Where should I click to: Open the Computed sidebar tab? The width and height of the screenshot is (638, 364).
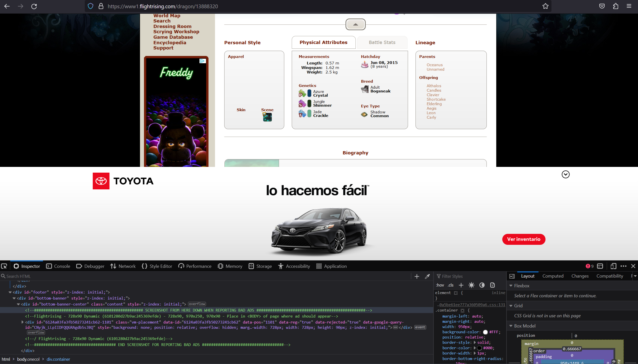coord(553,276)
